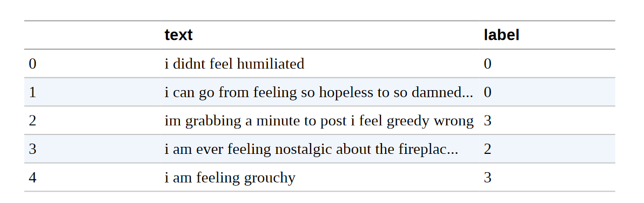Select row index 1
The width and height of the screenshot is (644, 203).
pos(32,92)
